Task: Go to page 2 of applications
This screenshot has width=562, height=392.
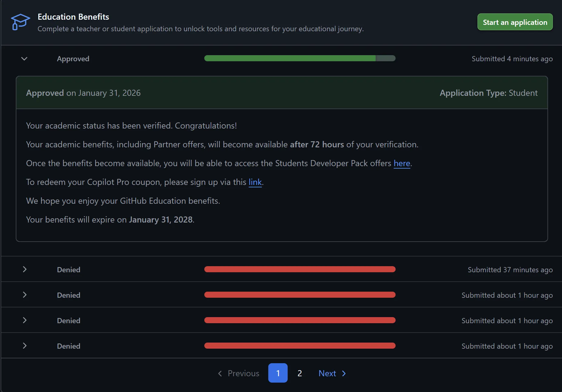Action: [299, 373]
